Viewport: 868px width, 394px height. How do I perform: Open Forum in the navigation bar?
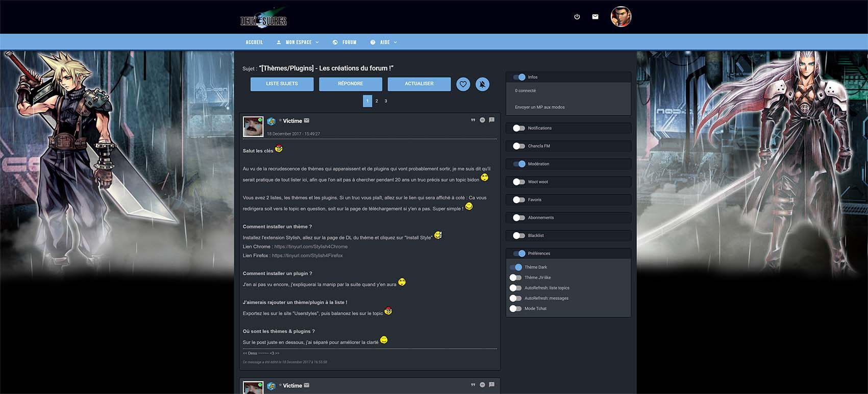(x=344, y=42)
